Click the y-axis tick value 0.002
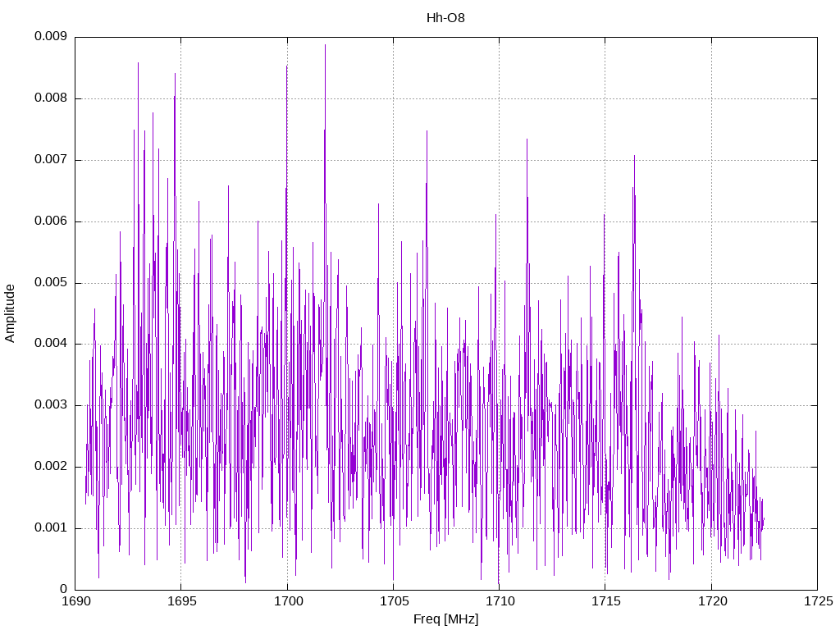The width and height of the screenshot is (840, 630). pos(51,467)
